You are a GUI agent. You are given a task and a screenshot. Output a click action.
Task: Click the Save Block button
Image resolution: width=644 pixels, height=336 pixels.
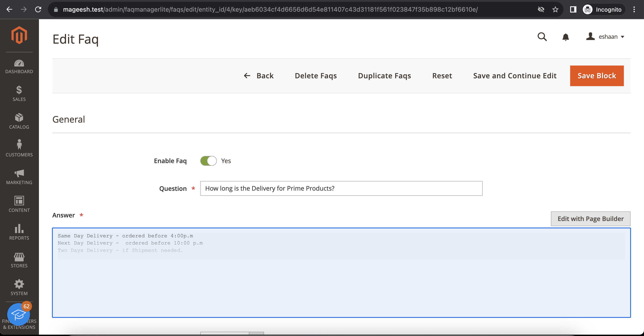pos(597,76)
